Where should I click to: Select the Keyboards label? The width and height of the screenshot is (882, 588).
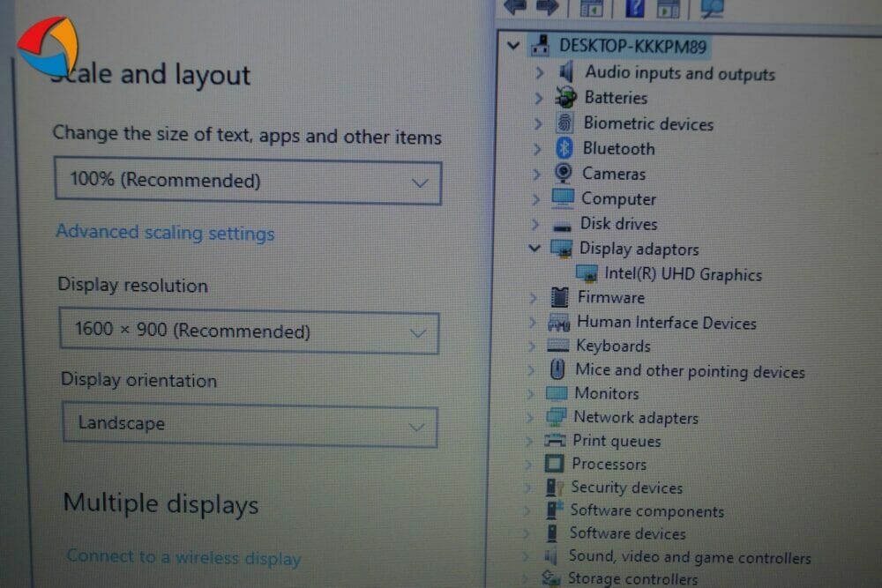[x=613, y=346]
